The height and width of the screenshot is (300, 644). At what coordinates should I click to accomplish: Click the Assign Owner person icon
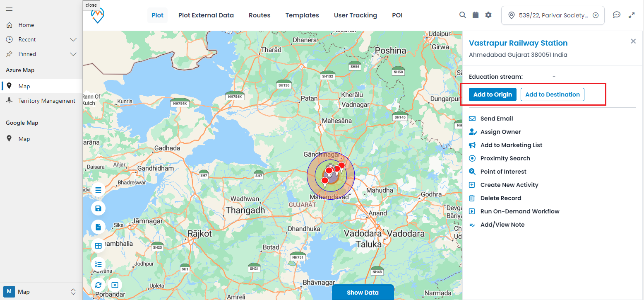point(473,132)
